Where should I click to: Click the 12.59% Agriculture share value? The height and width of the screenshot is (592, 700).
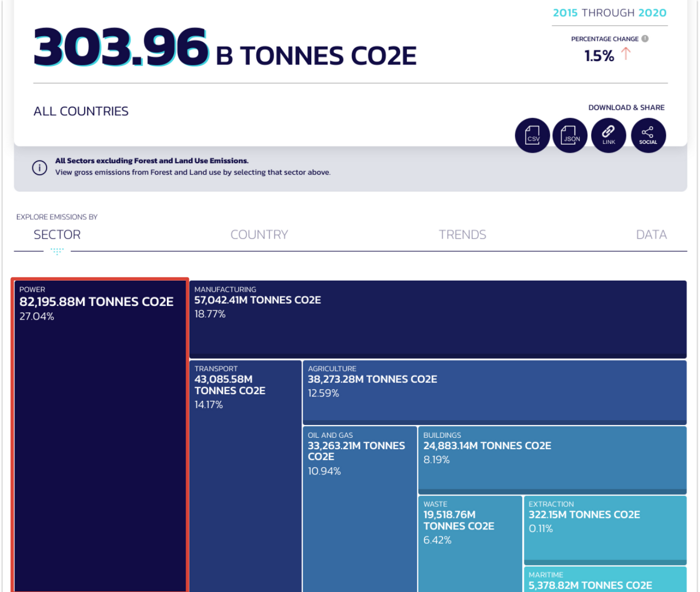tap(324, 393)
